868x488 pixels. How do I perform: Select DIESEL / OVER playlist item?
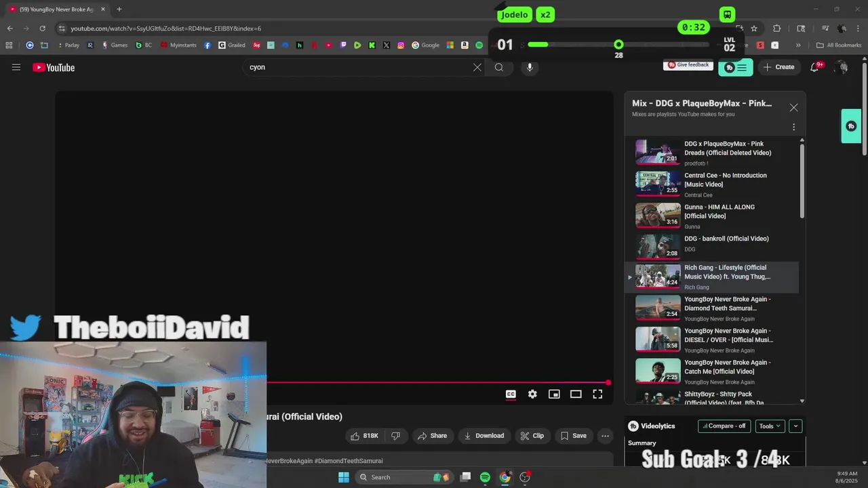click(x=711, y=340)
